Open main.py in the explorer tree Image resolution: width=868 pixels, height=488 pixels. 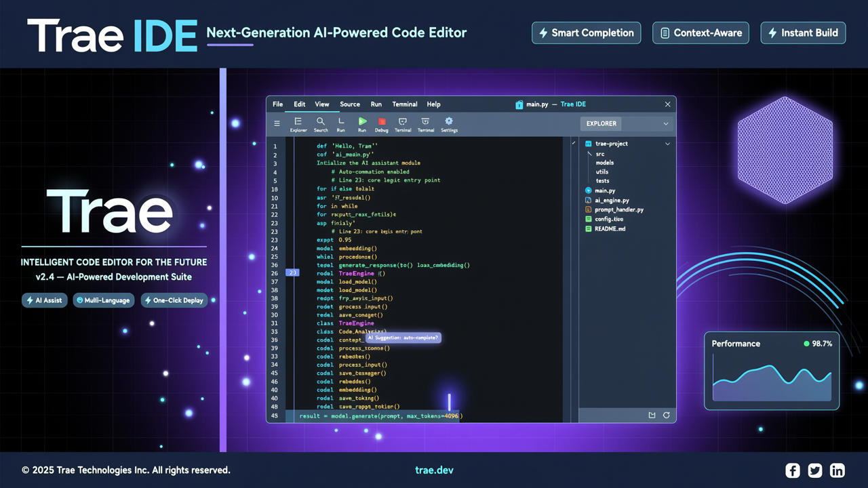tap(605, 190)
